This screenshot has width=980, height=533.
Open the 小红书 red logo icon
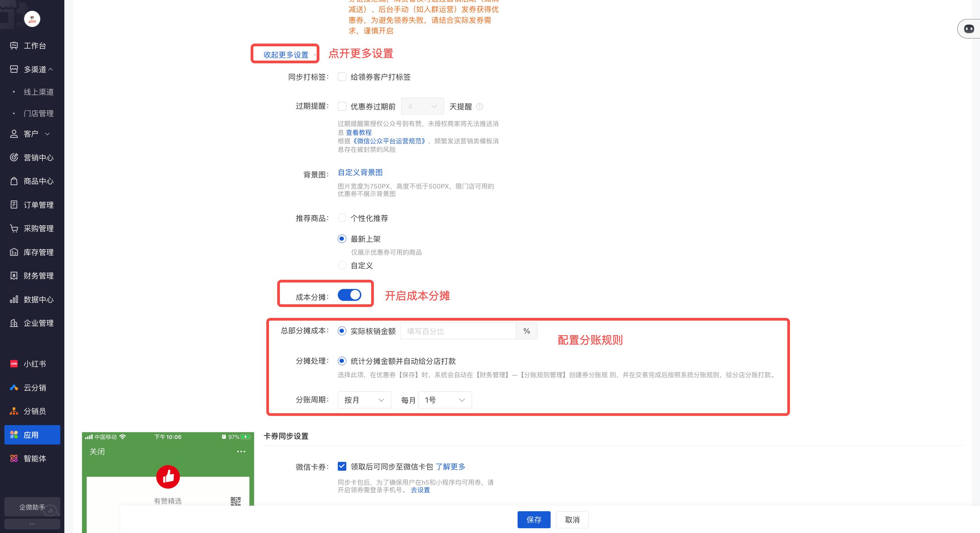click(14, 364)
